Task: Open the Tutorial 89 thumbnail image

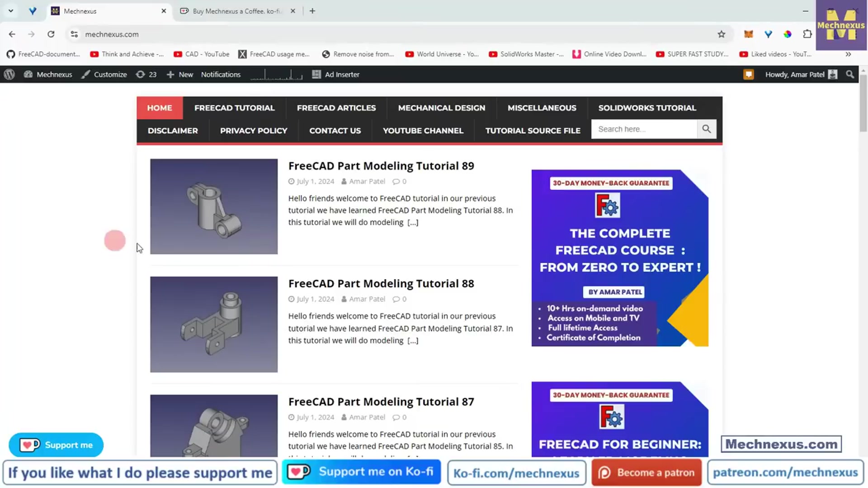Action: point(214,206)
